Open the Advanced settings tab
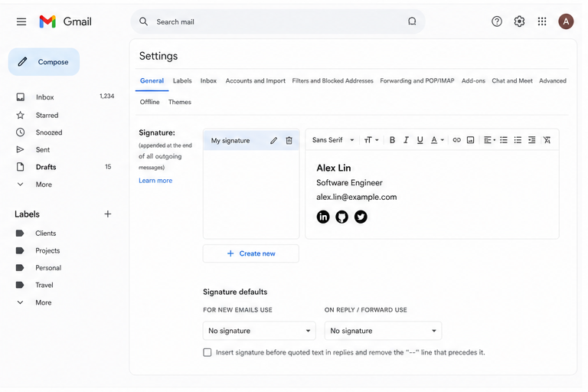Image resolution: width=588 pixels, height=392 pixels. coord(553,80)
